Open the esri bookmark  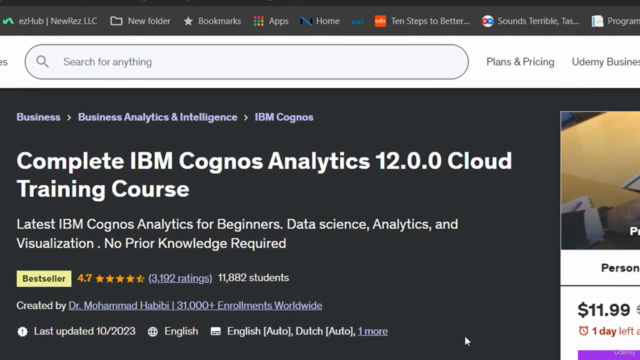358,21
